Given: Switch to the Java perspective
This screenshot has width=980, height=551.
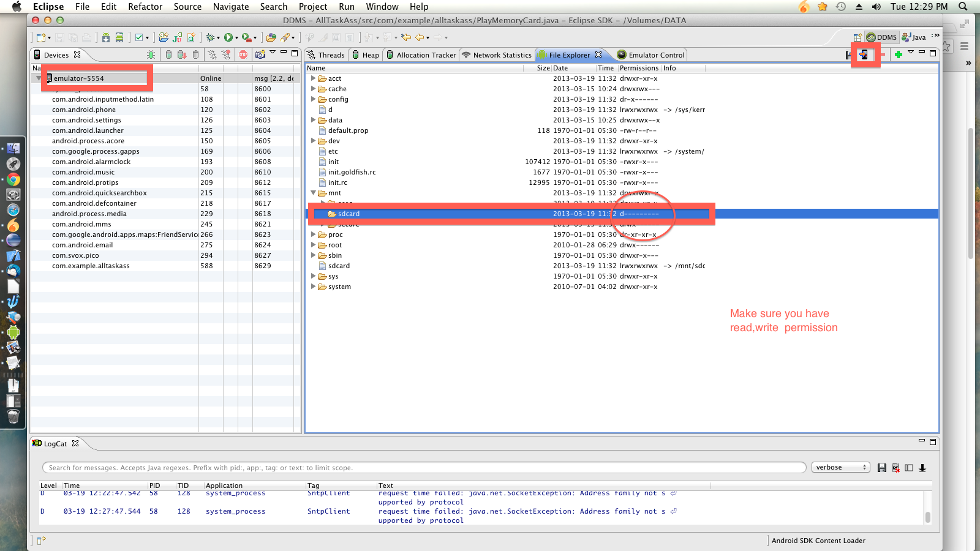Looking at the screenshot, I should (914, 37).
